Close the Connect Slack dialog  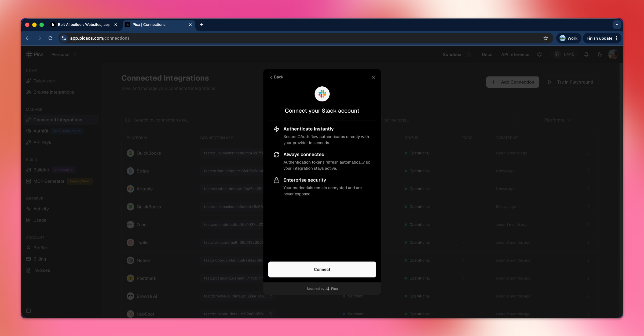(x=373, y=77)
